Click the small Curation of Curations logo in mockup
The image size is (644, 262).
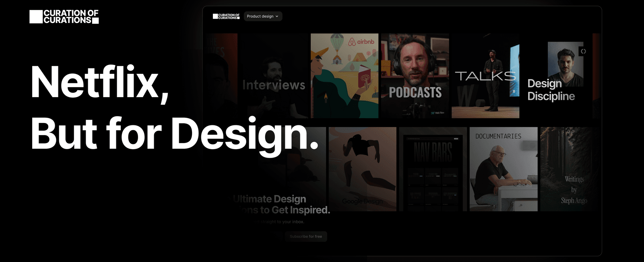(226, 16)
